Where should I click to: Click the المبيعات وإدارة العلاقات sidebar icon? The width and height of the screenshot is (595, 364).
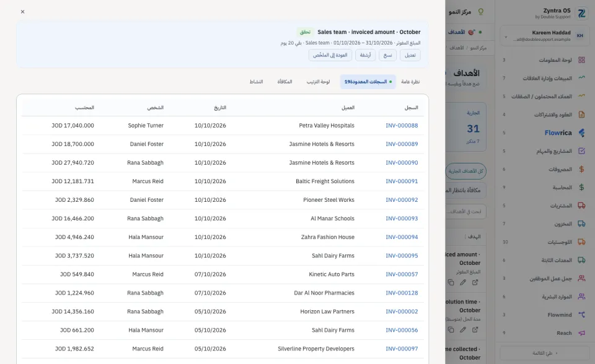(x=581, y=78)
